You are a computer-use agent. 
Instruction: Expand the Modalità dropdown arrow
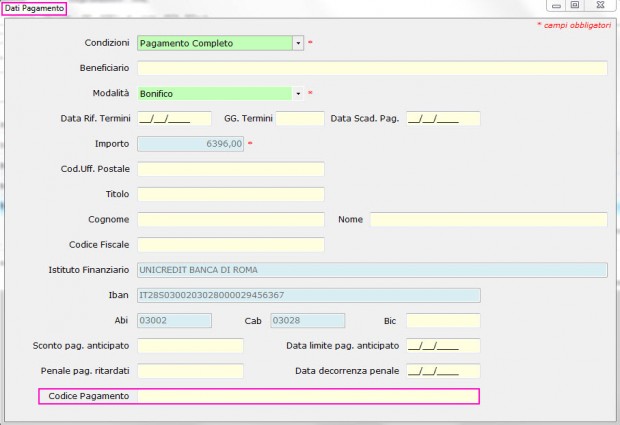(x=298, y=94)
